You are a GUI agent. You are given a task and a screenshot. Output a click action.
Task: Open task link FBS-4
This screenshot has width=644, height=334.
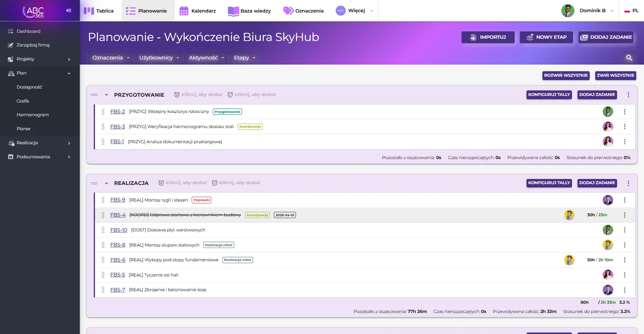click(x=118, y=215)
